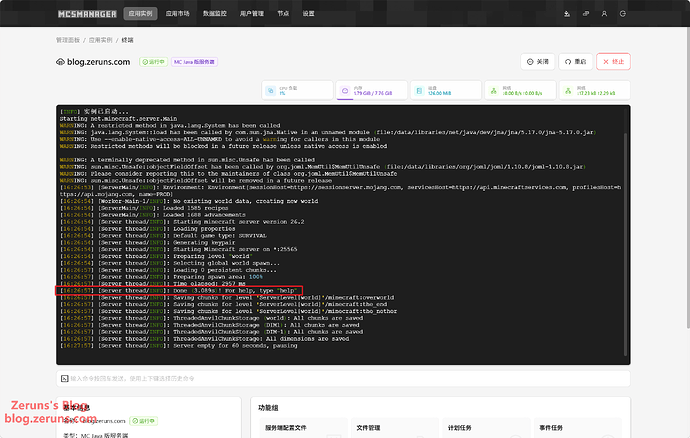Switch to 数据监控 page

point(215,14)
